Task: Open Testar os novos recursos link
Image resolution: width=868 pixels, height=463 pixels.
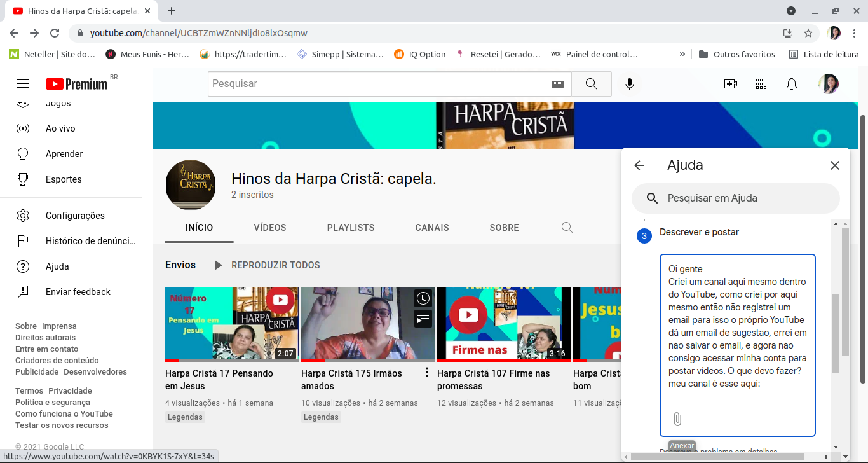Action: [62, 425]
